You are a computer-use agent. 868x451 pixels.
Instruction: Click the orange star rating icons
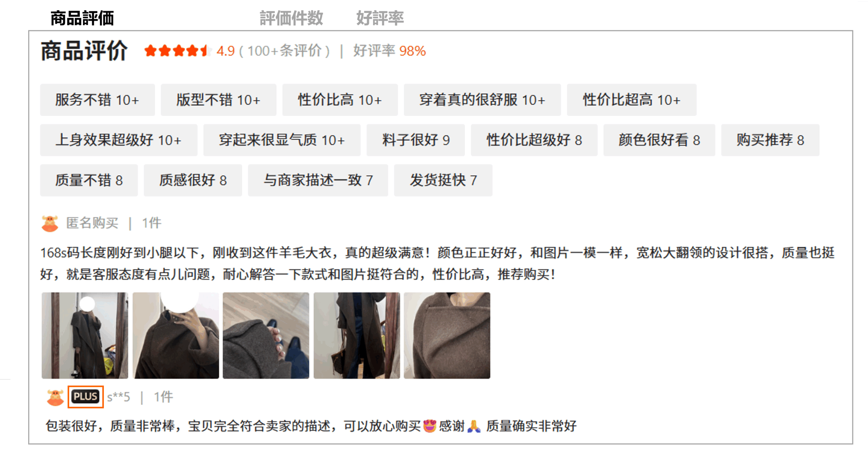pyautogui.click(x=176, y=51)
